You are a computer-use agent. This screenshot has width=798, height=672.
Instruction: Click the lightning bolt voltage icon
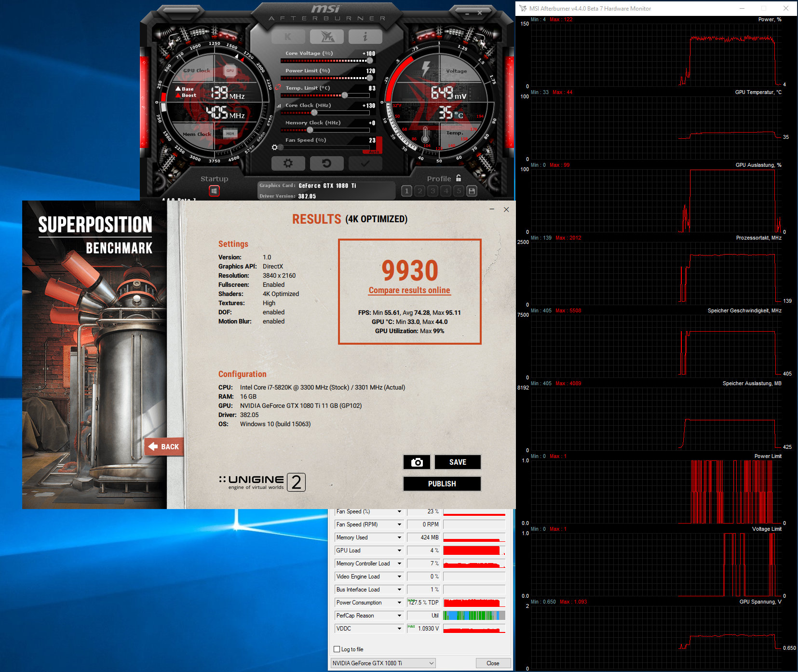click(x=426, y=68)
